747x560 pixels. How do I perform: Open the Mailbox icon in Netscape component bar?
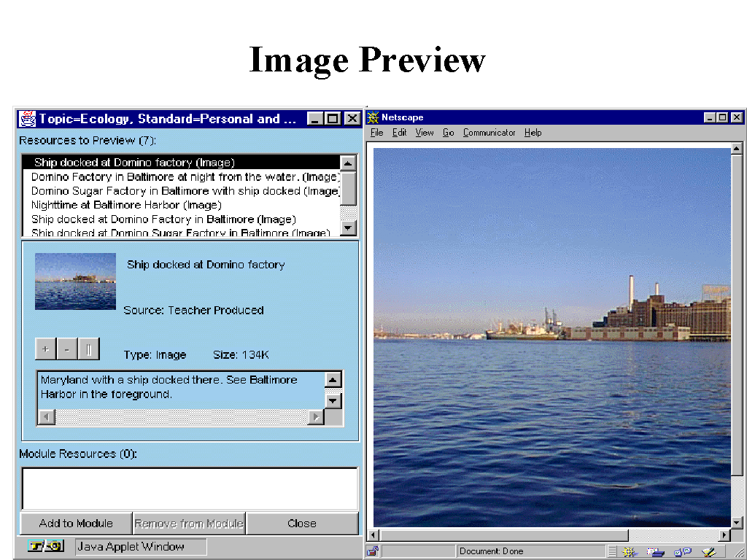655,552
